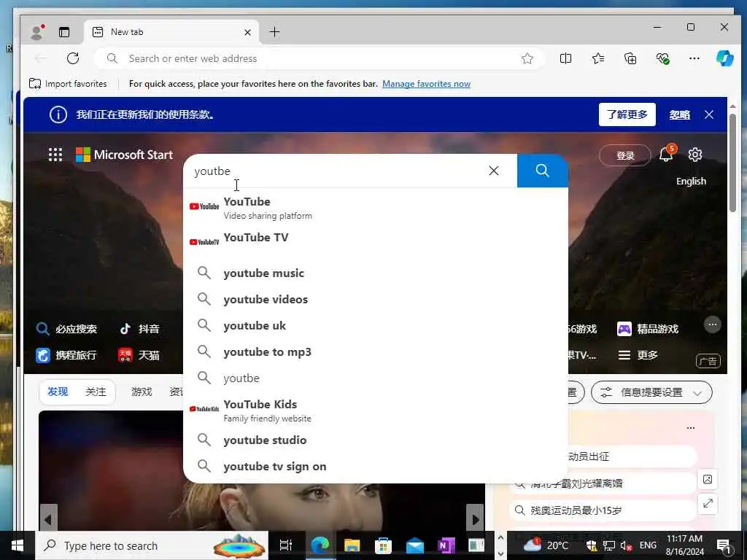
Task: Select youtube uk suggestion
Action: coord(376,325)
